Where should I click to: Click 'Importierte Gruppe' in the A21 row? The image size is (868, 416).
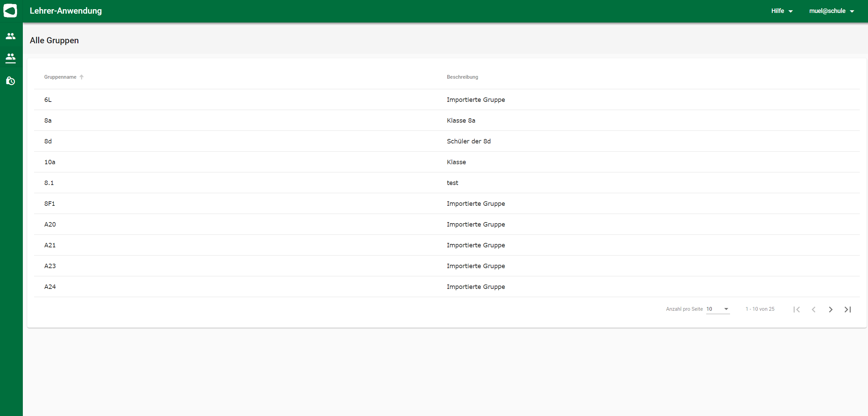click(476, 245)
